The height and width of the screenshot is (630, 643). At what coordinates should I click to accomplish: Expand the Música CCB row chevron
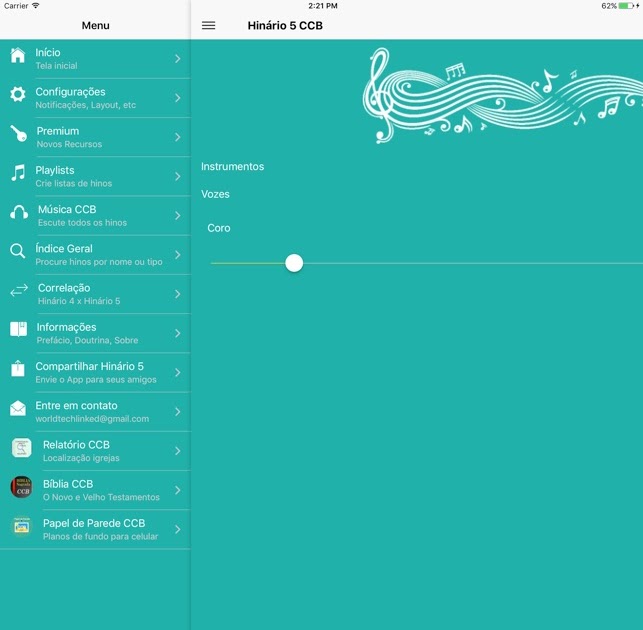pos(178,216)
